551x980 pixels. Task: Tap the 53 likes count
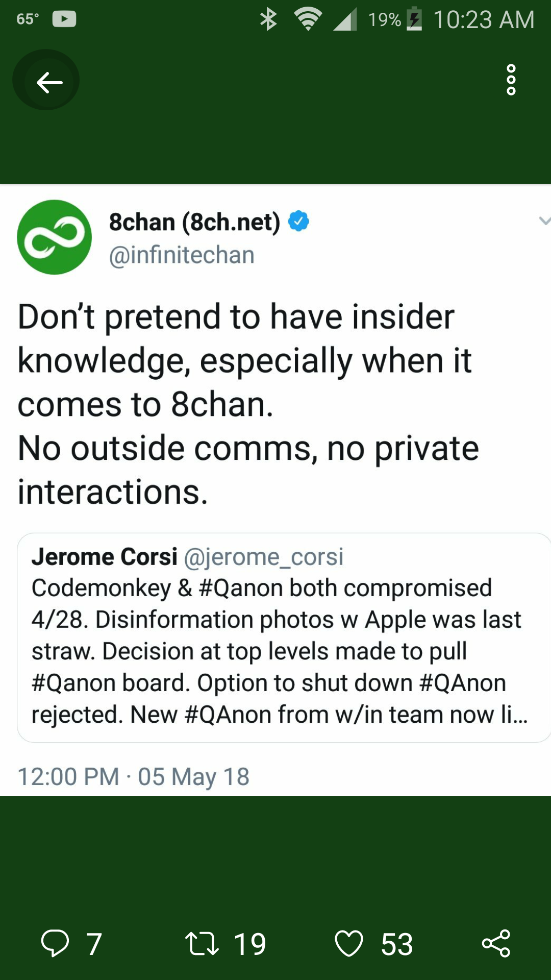397,944
